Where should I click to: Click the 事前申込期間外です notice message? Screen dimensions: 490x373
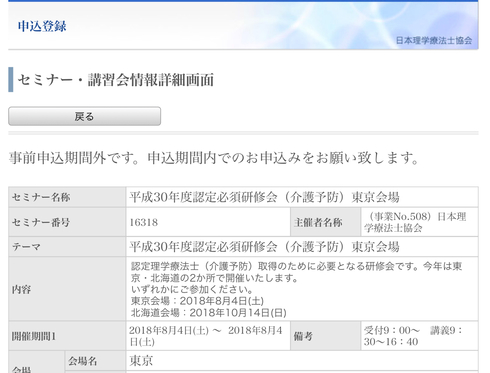click(213, 158)
